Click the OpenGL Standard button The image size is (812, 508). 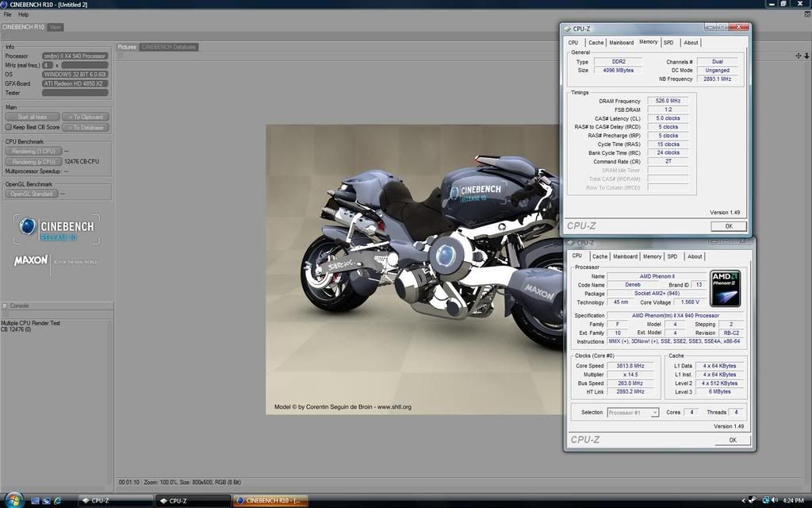[32, 194]
